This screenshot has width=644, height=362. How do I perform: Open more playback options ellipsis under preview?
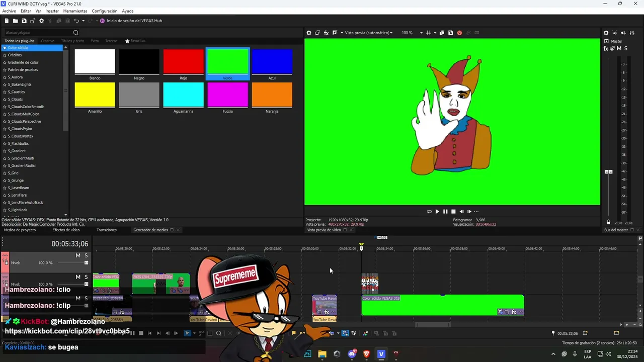tap(476, 212)
